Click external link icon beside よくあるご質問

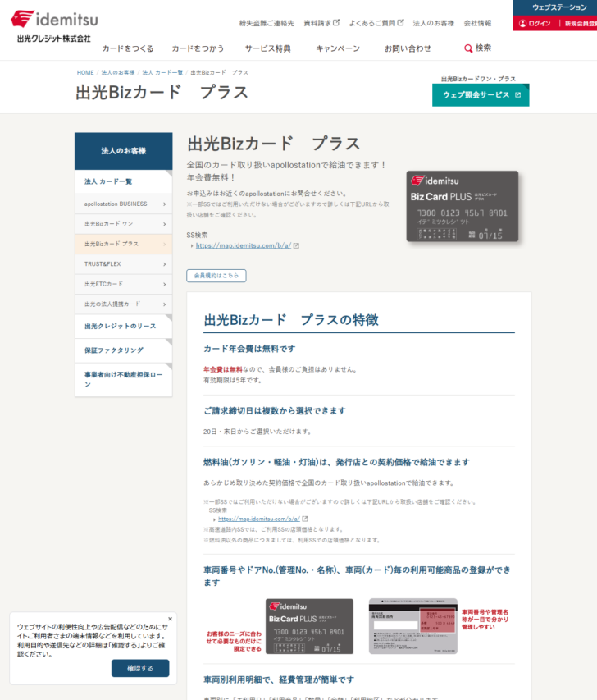click(x=401, y=22)
